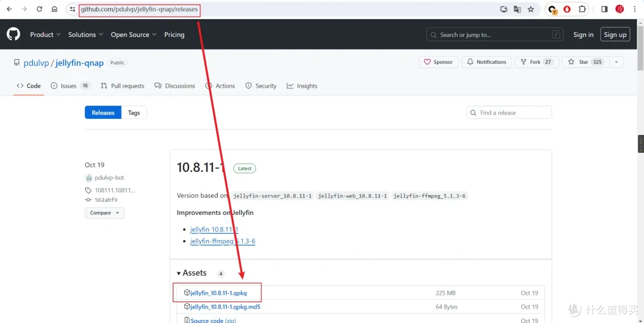Screen dimensions: 644x323
Task: Download jellyfin_10.8.11-1.qpkg asset
Action: coord(219,293)
